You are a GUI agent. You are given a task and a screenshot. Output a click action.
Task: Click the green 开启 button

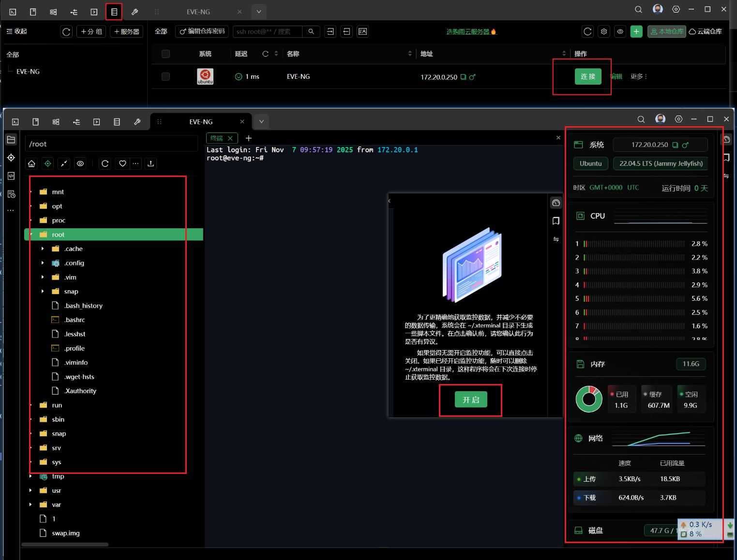point(471,400)
